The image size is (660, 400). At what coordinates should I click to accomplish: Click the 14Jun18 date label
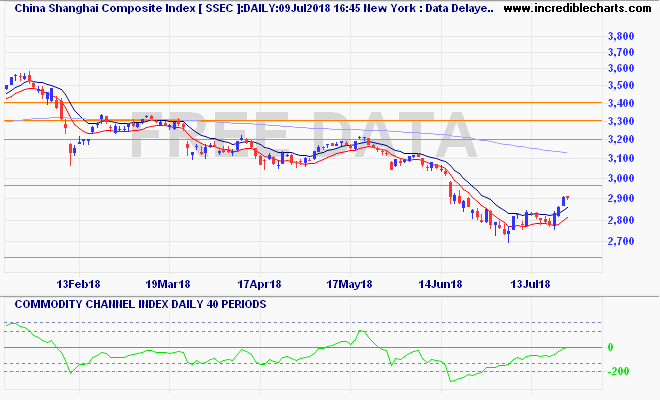point(440,283)
